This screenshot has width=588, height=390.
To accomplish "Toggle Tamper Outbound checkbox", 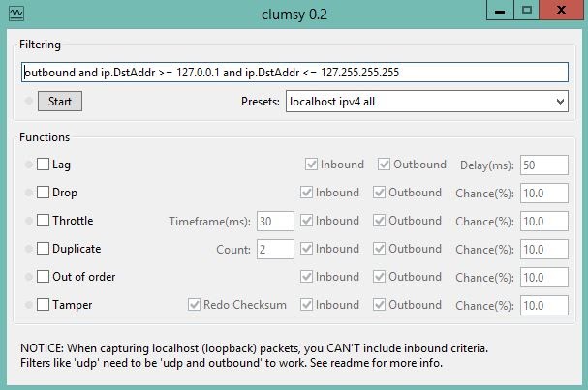I will (379, 305).
